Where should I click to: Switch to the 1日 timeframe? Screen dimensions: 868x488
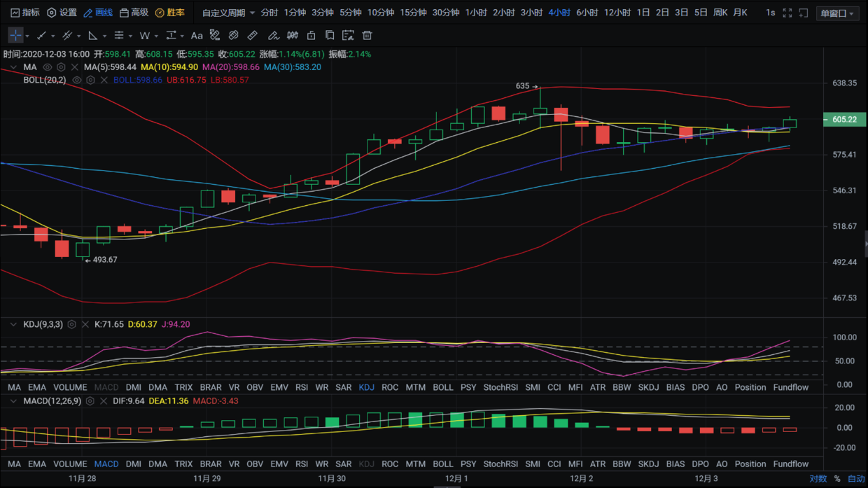point(643,13)
